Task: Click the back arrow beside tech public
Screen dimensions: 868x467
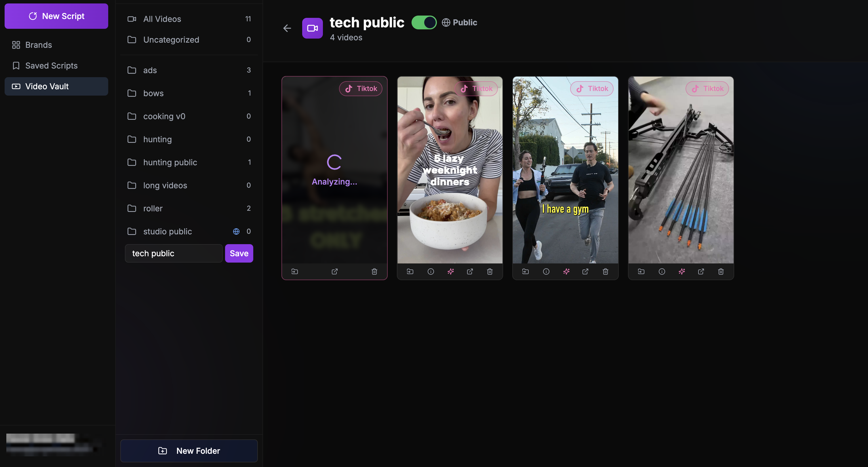Action: [x=287, y=28]
